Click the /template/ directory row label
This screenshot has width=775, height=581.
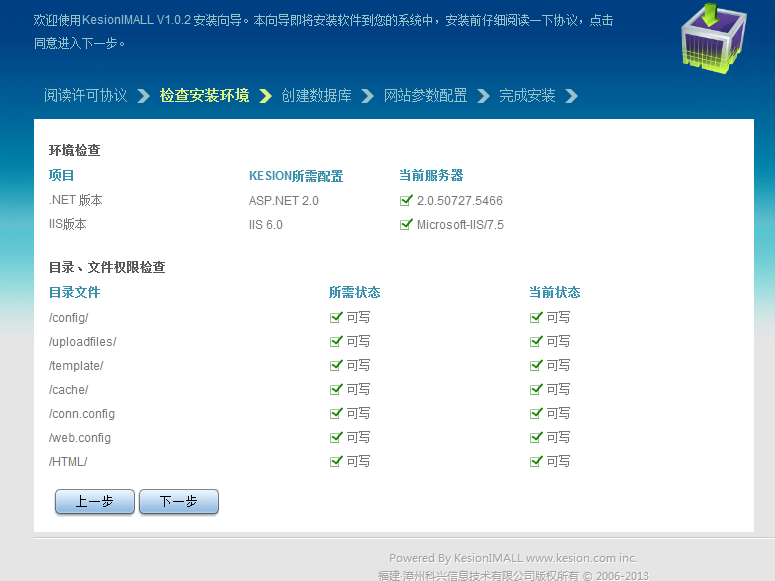click(76, 366)
